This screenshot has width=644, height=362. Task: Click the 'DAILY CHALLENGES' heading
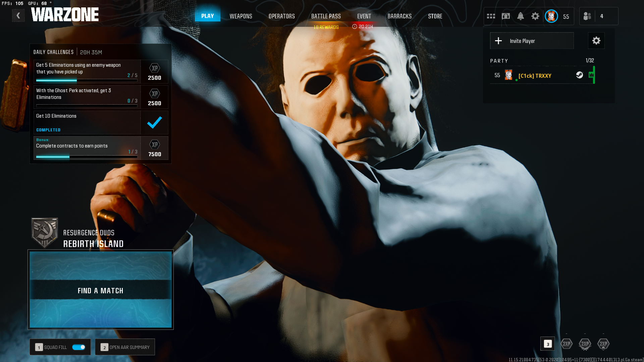click(53, 52)
